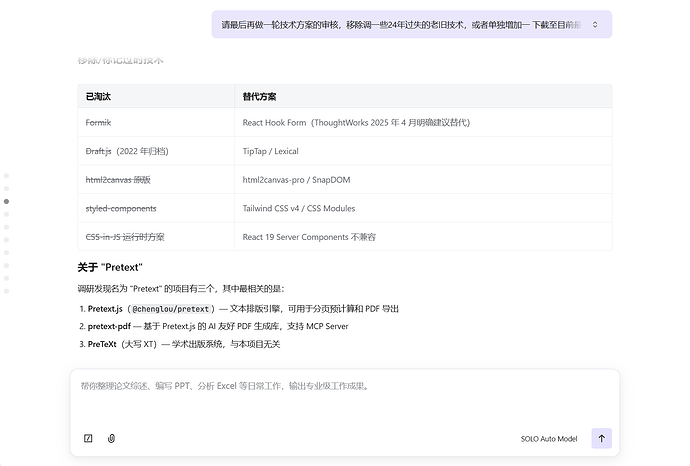690x466 pixels.
Task: Click the React Hook Form replacement cell
Action: coord(355,123)
